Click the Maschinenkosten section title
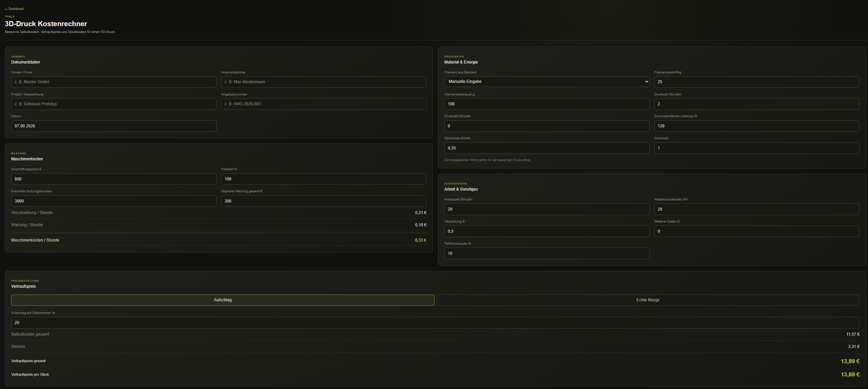This screenshot has height=389, width=868. point(27,159)
